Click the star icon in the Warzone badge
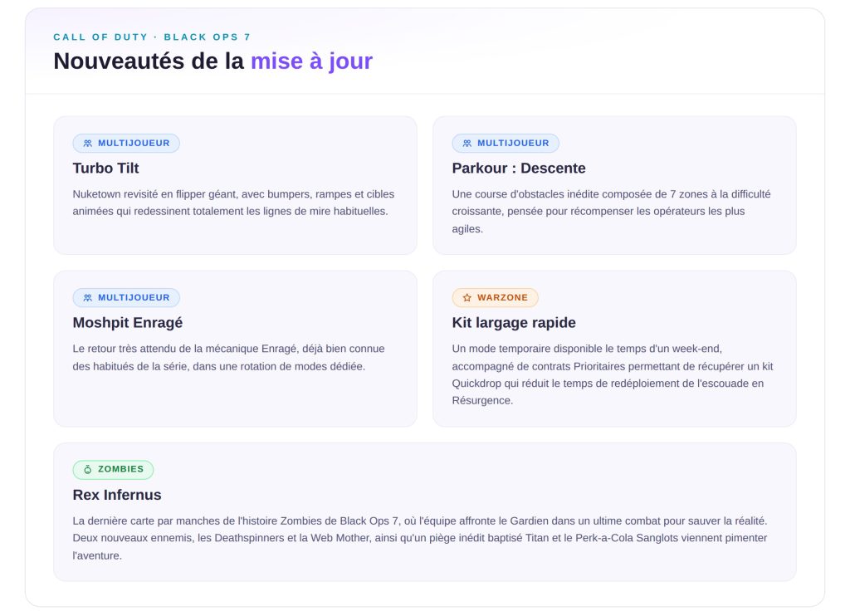 tap(467, 298)
